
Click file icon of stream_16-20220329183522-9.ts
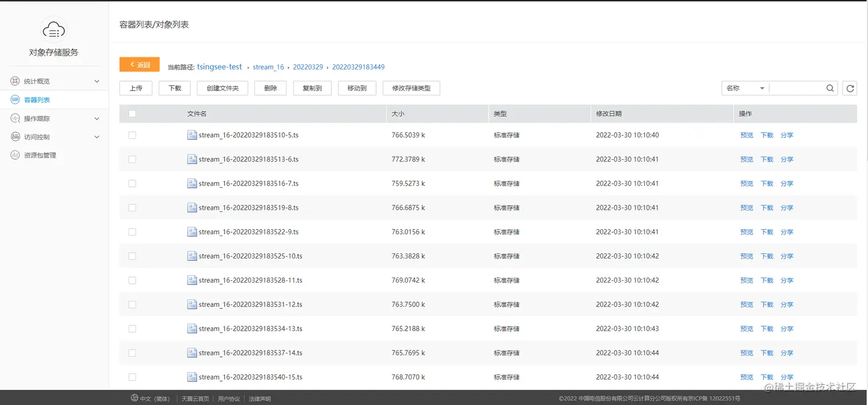coord(192,232)
